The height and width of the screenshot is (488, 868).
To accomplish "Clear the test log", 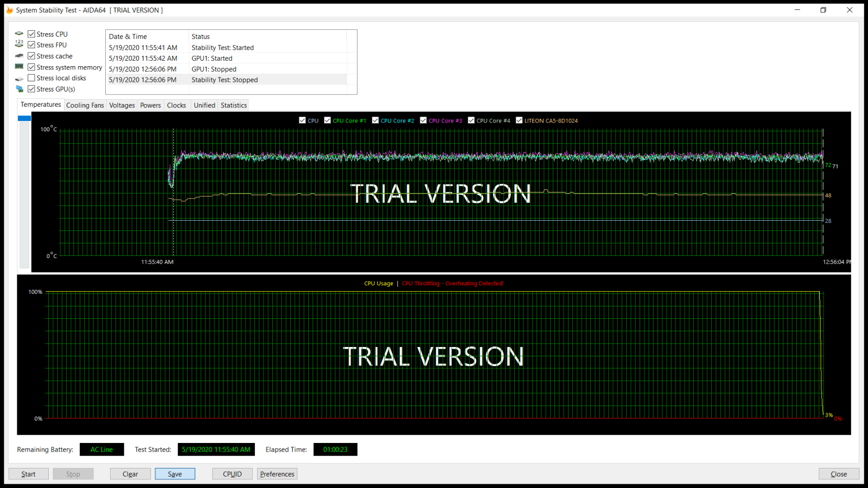I will point(130,474).
